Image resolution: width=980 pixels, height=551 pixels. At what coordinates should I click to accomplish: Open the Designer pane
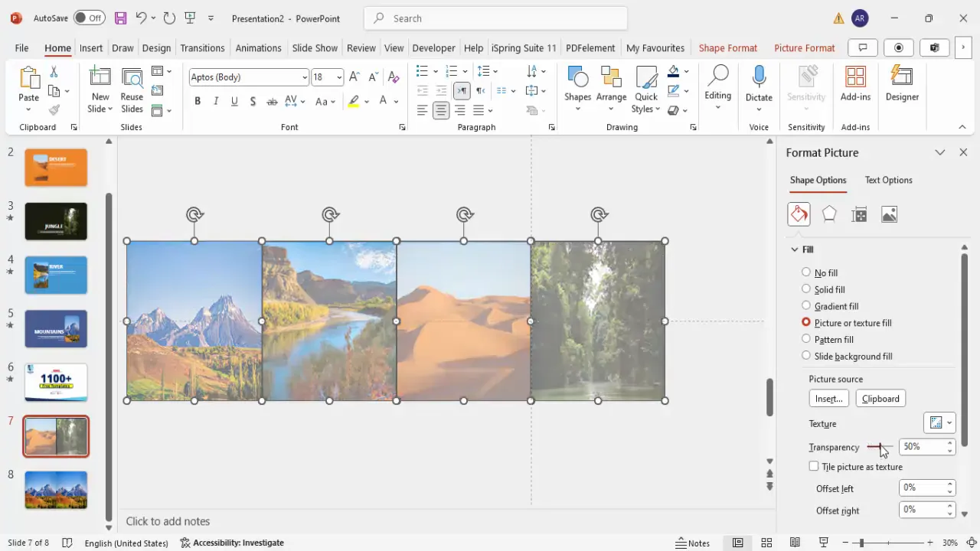click(x=902, y=84)
